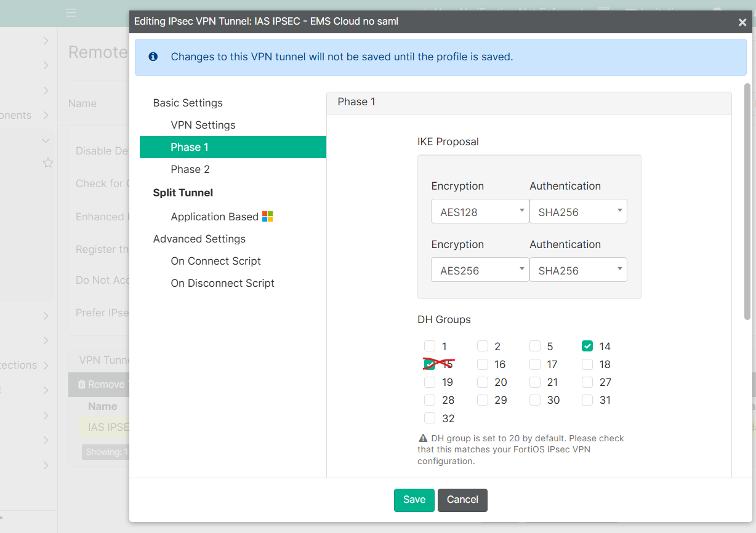Enable DH group 17 checkbox

pos(535,364)
